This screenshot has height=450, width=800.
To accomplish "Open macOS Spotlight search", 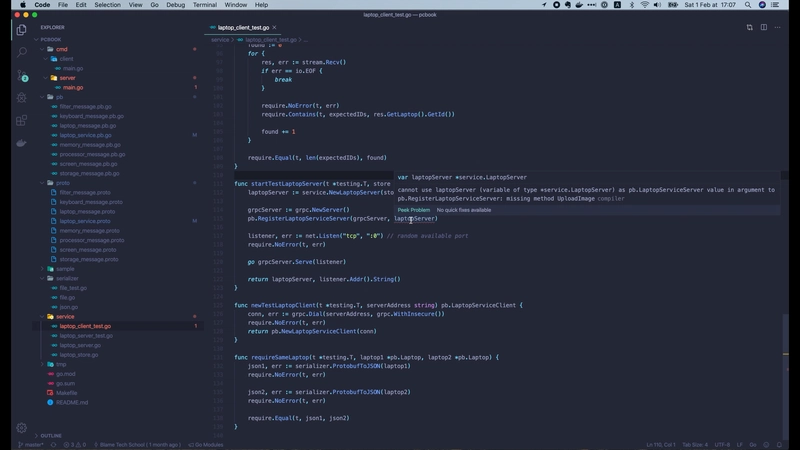I will point(748,5).
